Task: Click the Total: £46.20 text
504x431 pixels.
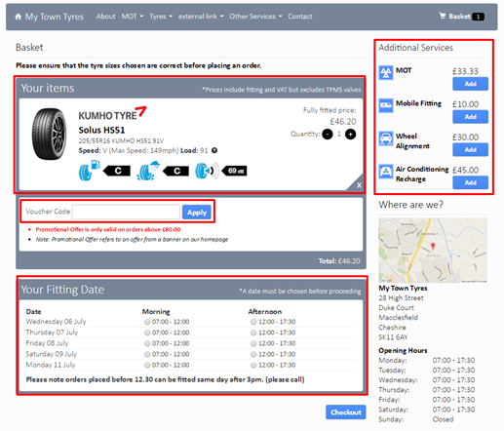Action: (x=339, y=261)
